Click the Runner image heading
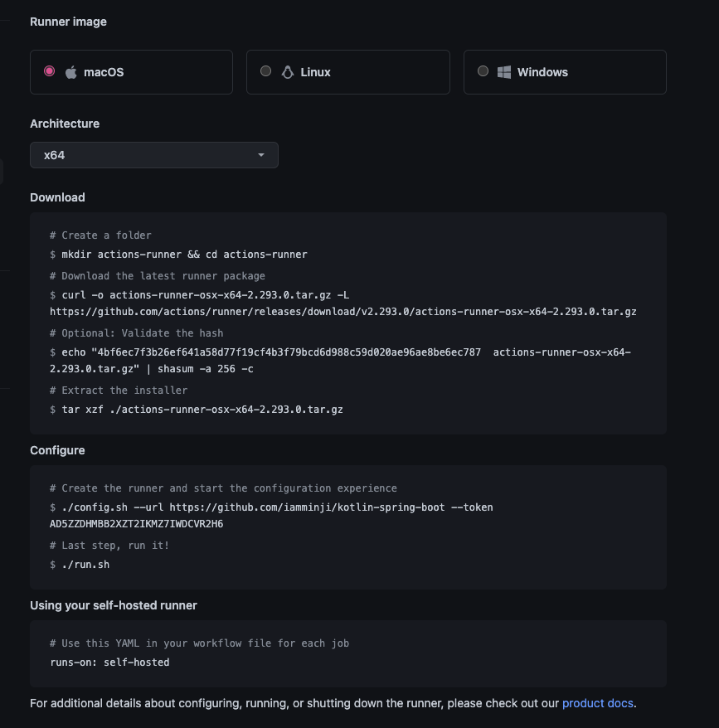This screenshot has width=719, height=728. (68, 22)
